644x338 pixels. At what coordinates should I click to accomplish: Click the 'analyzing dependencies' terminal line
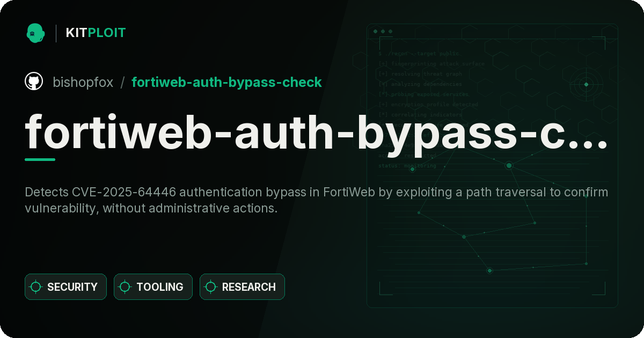pyautogui.click(x=420, y=84)
